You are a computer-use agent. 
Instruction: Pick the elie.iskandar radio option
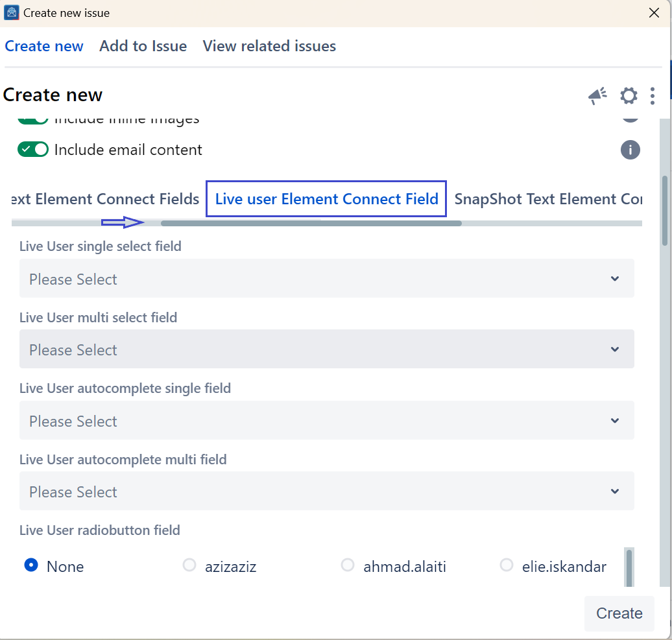pyautogui.click(x=507, y=565)
